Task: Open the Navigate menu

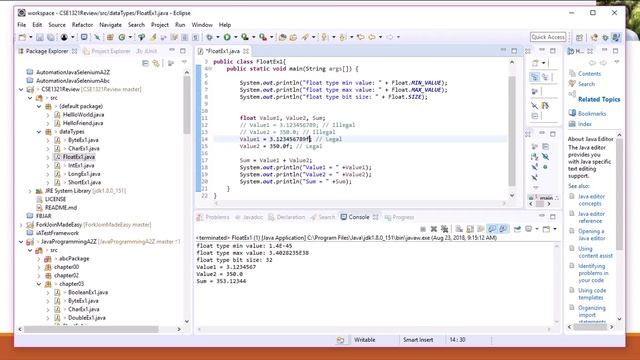Action: 110,25
